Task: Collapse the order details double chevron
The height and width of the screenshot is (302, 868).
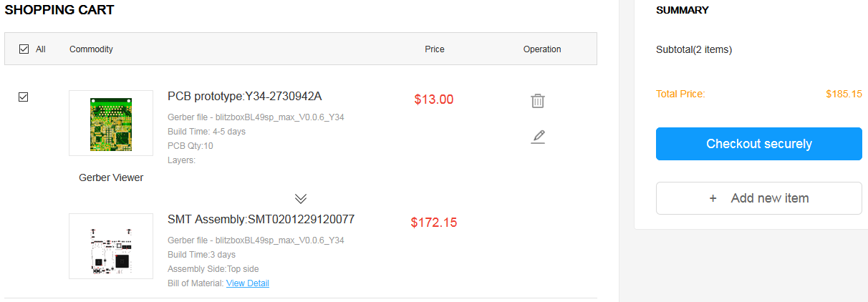Action: point(301,198)
